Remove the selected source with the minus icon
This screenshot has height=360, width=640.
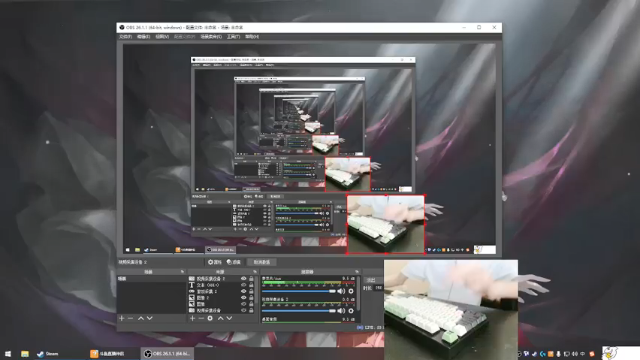(201, 318)
